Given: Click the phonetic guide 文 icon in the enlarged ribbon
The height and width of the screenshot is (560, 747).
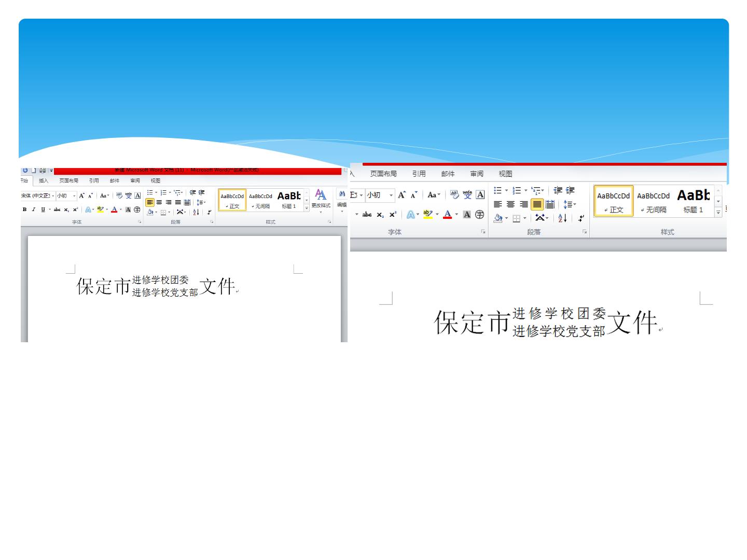Looking at the screenshot, I should [467, 195].
